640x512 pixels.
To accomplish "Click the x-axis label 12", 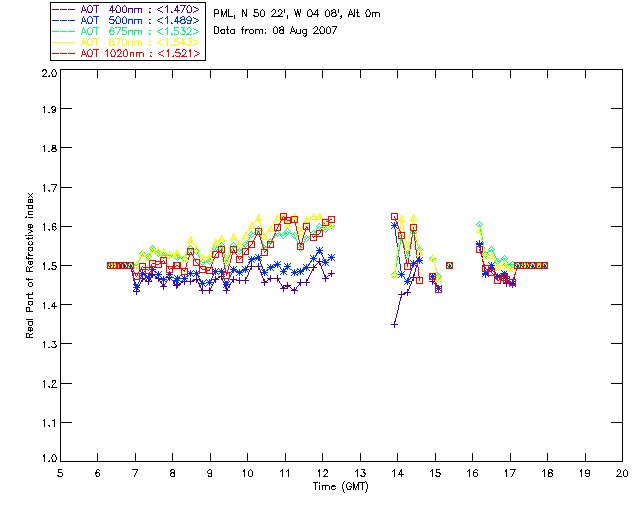I will tap(322, 473).
